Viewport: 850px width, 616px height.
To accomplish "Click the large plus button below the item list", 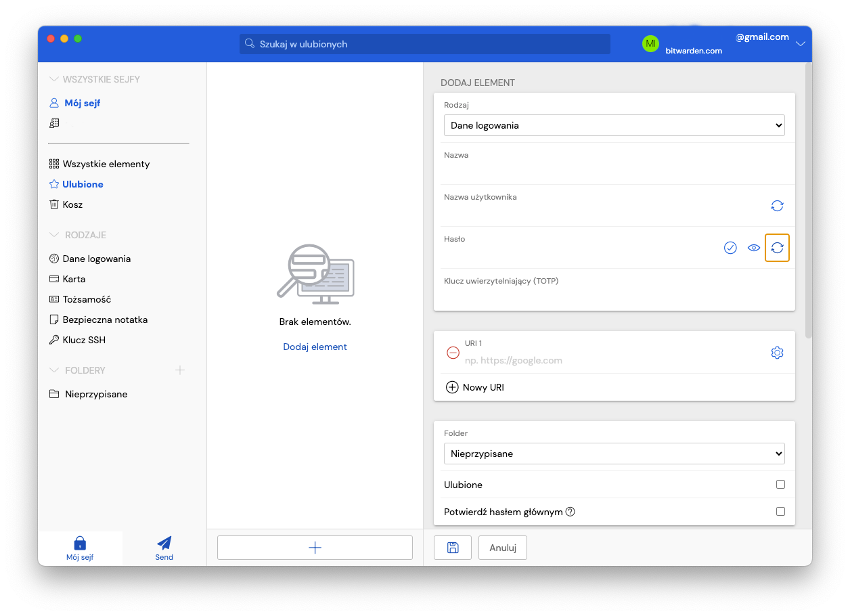I will [315, 548].
